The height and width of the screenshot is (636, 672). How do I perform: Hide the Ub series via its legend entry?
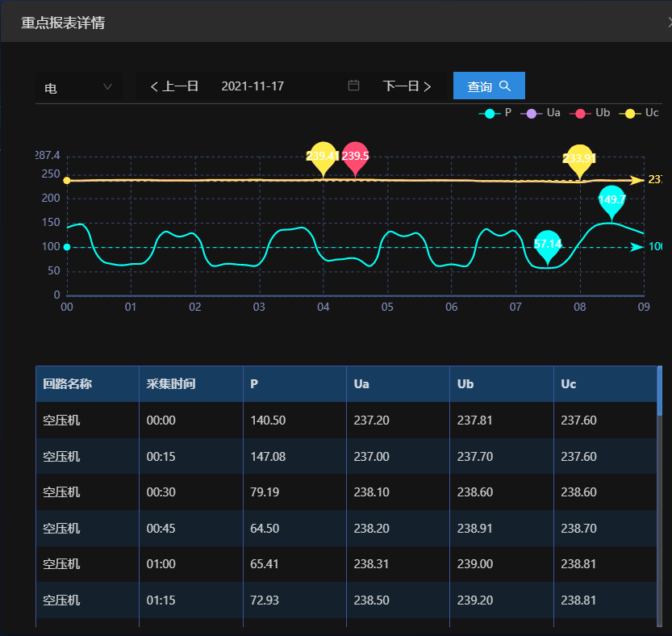click(591, 114)
